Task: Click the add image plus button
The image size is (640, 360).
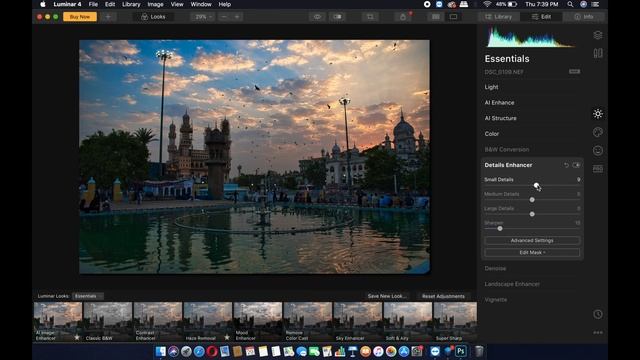Action: pyautogui.click(x=108, y=17)
